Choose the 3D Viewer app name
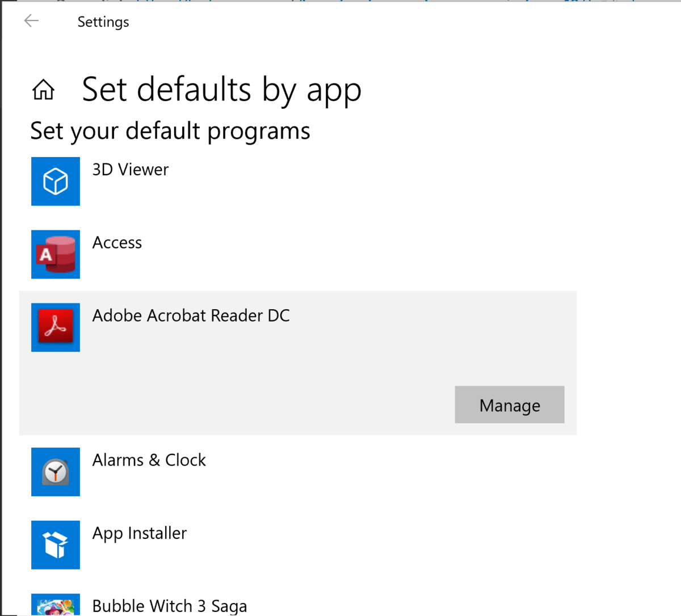This screenshot has width=681, height=616. pyautogui.click(x=131, y=170)
